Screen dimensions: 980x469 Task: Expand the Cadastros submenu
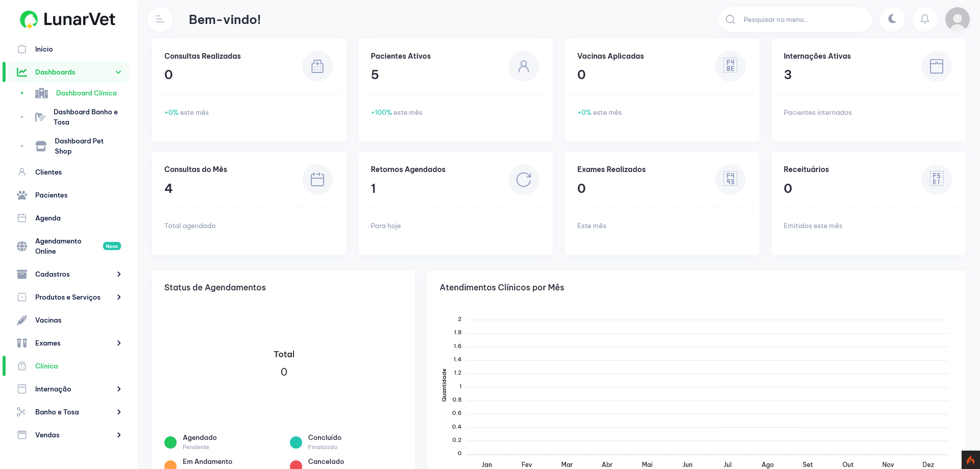(69, 274)
